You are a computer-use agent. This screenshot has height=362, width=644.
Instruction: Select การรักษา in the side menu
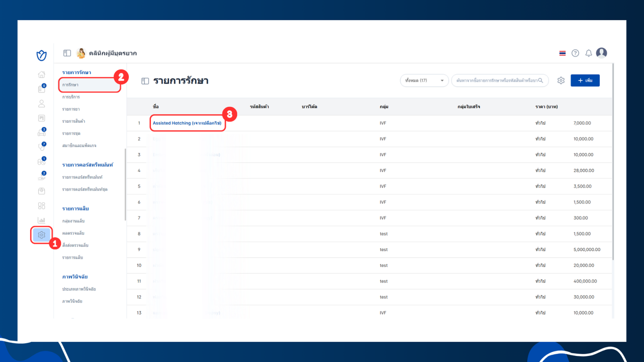(x=70, y=85)
